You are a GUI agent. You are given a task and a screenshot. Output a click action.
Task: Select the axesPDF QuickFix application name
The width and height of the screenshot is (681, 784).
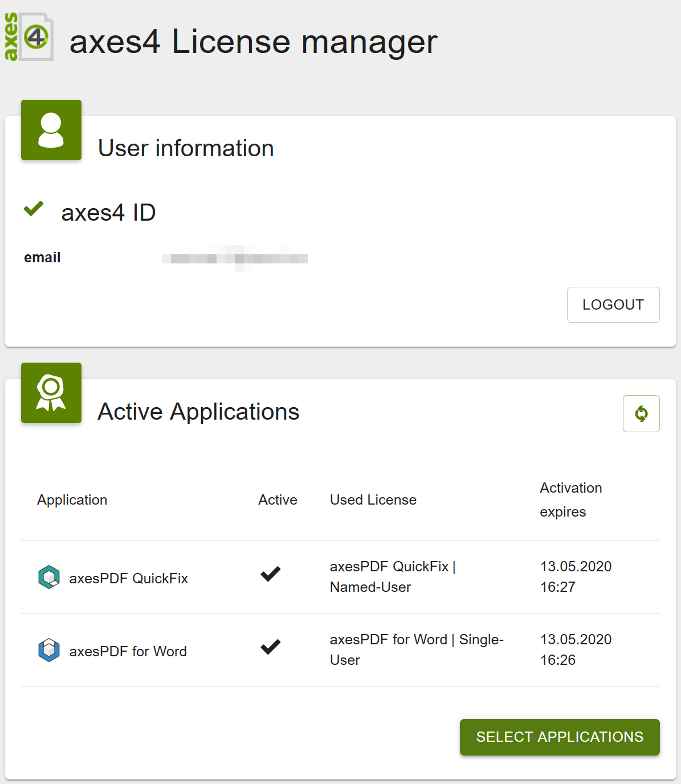[x=129, y=579]
